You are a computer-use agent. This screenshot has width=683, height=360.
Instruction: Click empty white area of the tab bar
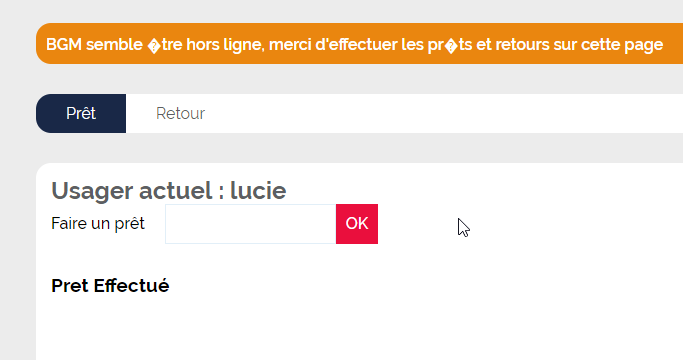[x=436, y=113]
